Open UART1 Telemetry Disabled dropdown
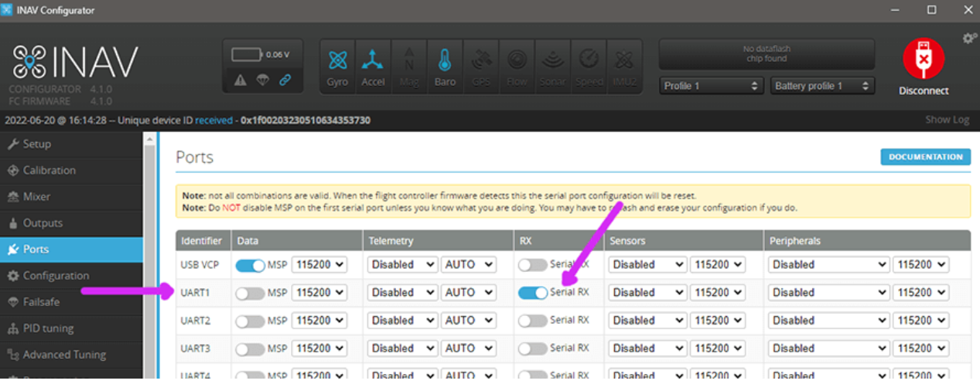This screenshot has width=980, height=384. (402, 292)
